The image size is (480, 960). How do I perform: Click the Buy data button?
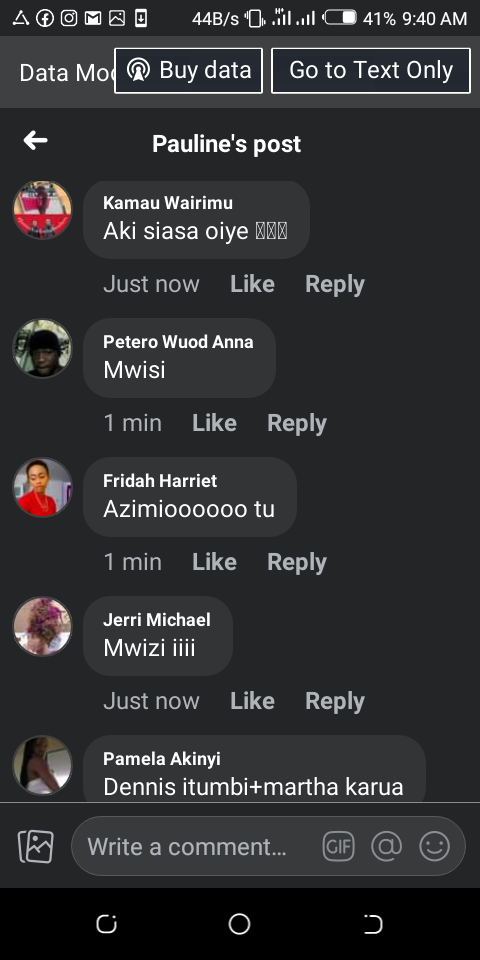pyautogui.click(x=189, y=70)
